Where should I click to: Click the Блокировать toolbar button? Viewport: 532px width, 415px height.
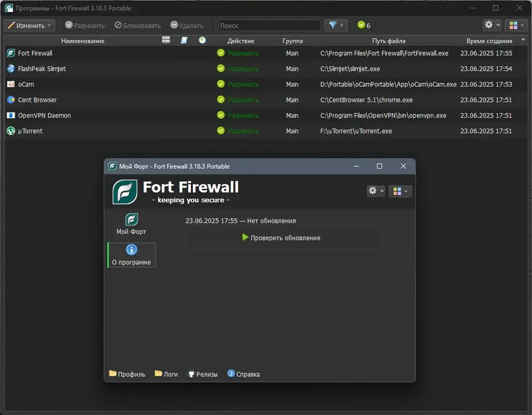tap(138, 25)
